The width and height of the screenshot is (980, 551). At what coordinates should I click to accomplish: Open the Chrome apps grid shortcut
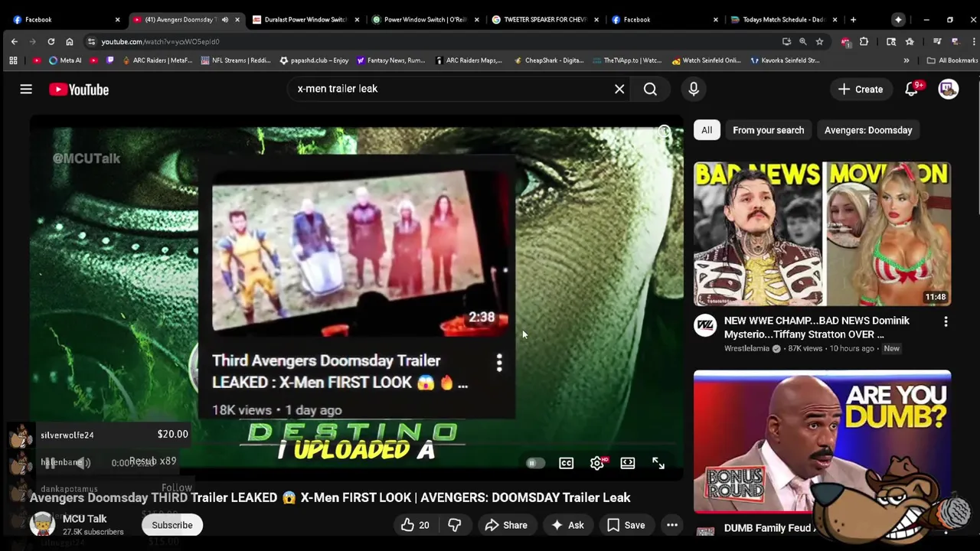coord(13,60)
